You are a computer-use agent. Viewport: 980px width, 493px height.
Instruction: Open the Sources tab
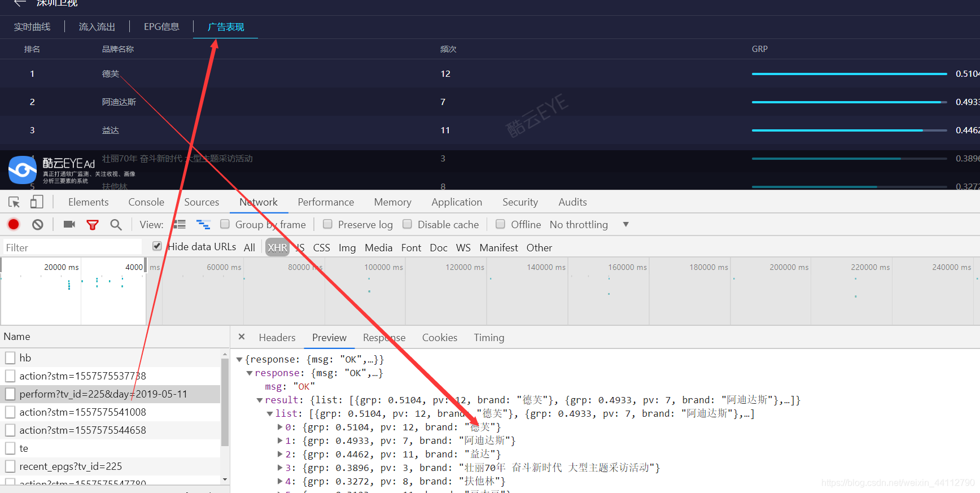202,202
